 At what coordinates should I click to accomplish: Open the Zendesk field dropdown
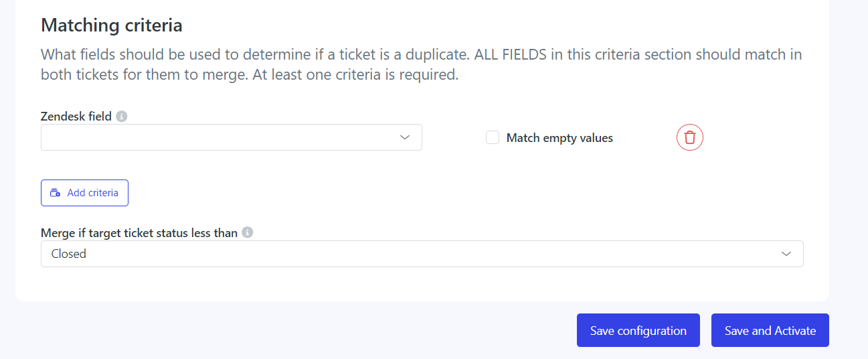[x=232, y=137]
